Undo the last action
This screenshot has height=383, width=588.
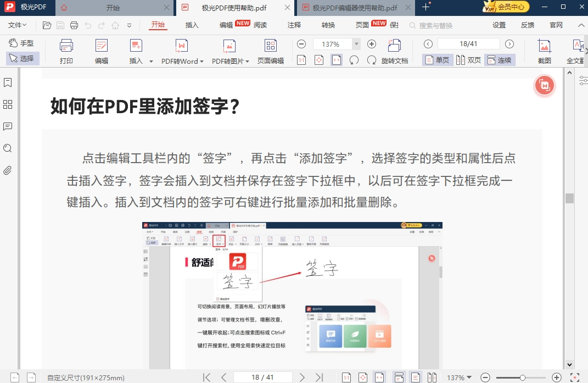[x=88, y=25]
